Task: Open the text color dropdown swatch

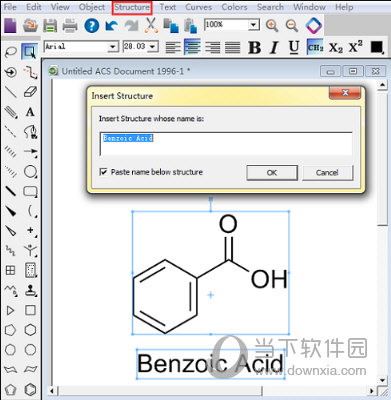Action: click(x=377, y=47)
